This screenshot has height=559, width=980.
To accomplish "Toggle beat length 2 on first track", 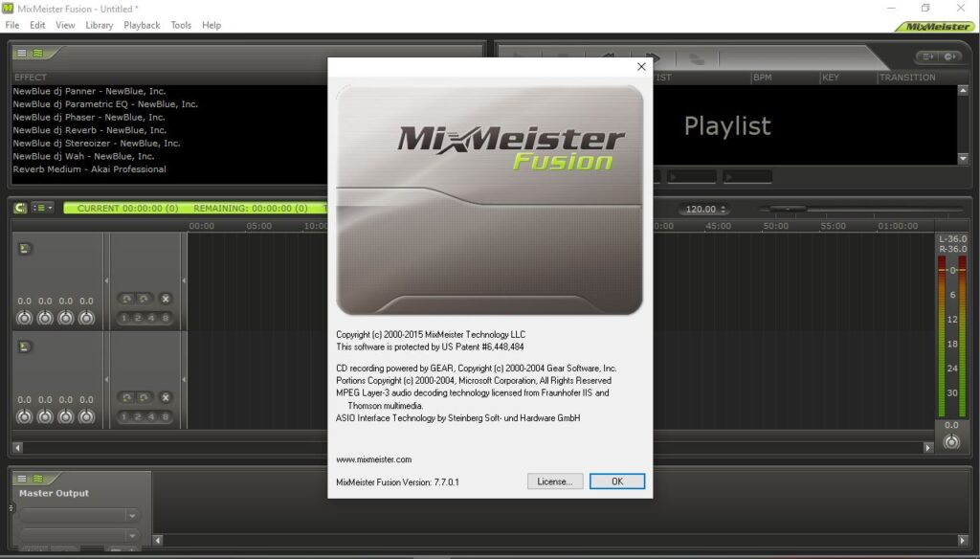I will tap(138, 319).
